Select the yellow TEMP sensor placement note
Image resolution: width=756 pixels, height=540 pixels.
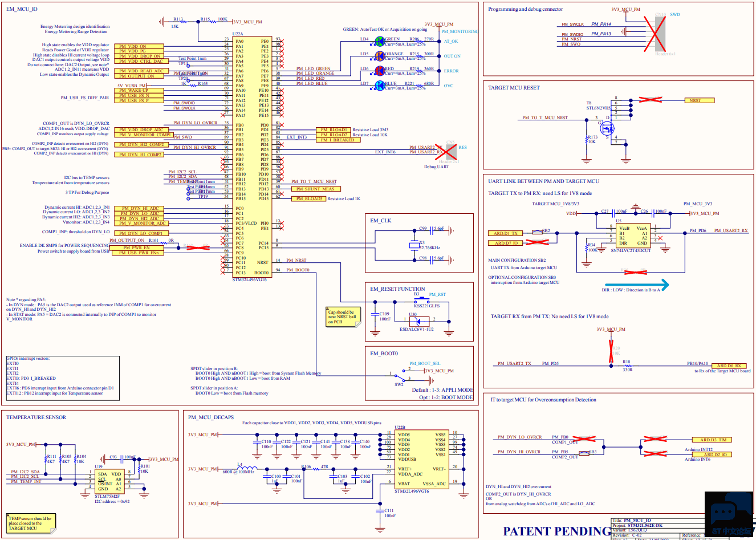pyautogui.click(x=31, y=523)
